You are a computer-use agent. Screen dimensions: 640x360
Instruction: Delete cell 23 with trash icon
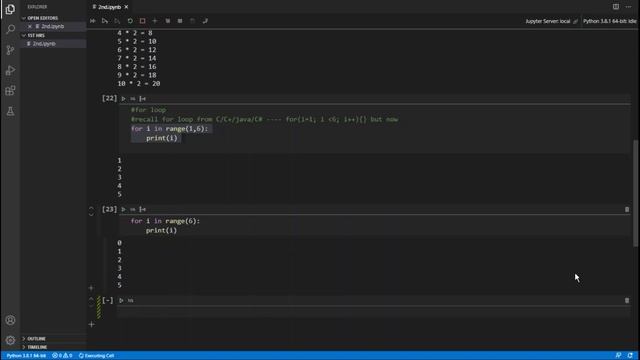(627, 209)
